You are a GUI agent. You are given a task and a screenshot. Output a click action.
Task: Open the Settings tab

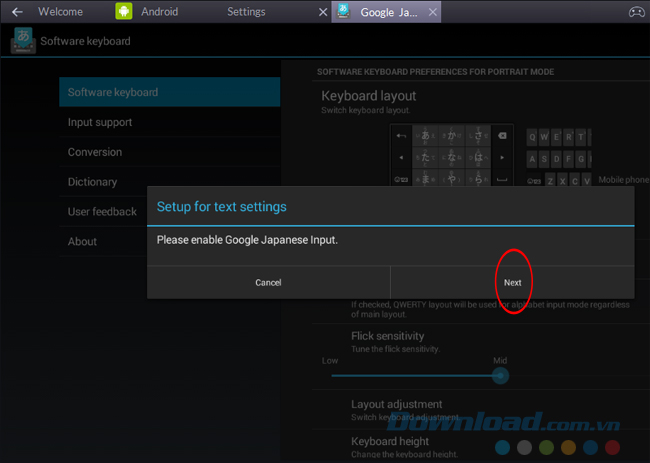point(246,12)
